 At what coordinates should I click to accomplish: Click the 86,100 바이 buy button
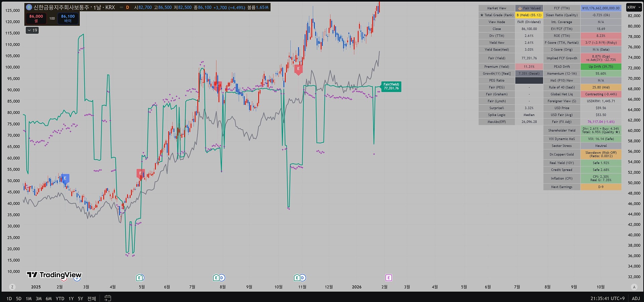coord(68,18)
